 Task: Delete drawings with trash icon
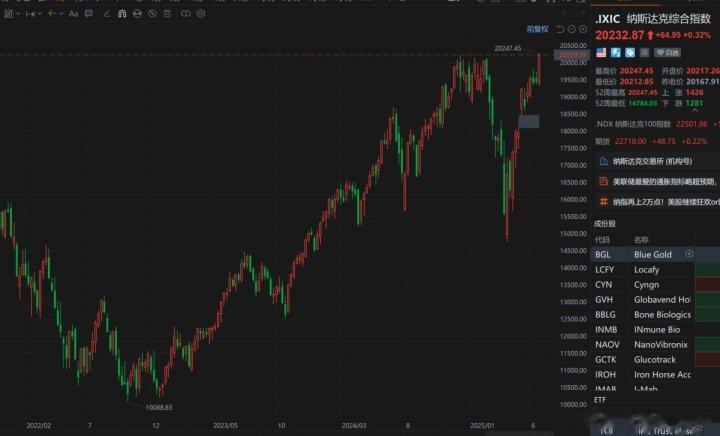point(167,14)
